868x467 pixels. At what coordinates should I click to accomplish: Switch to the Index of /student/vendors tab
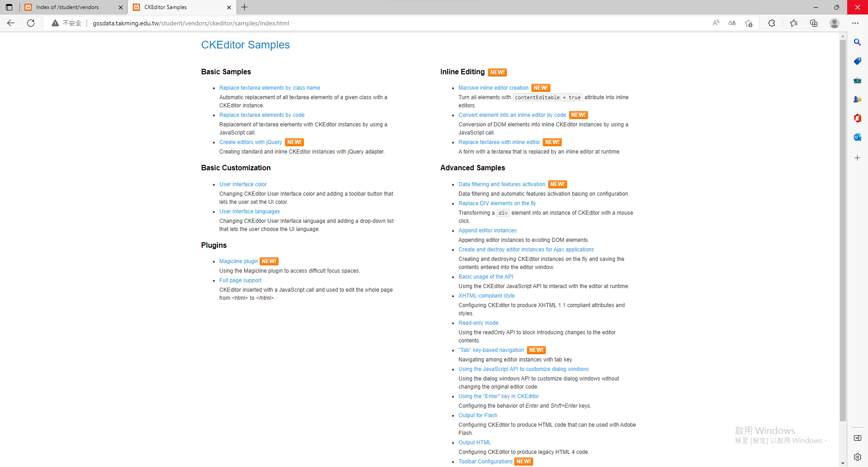(x=73, y=7)
